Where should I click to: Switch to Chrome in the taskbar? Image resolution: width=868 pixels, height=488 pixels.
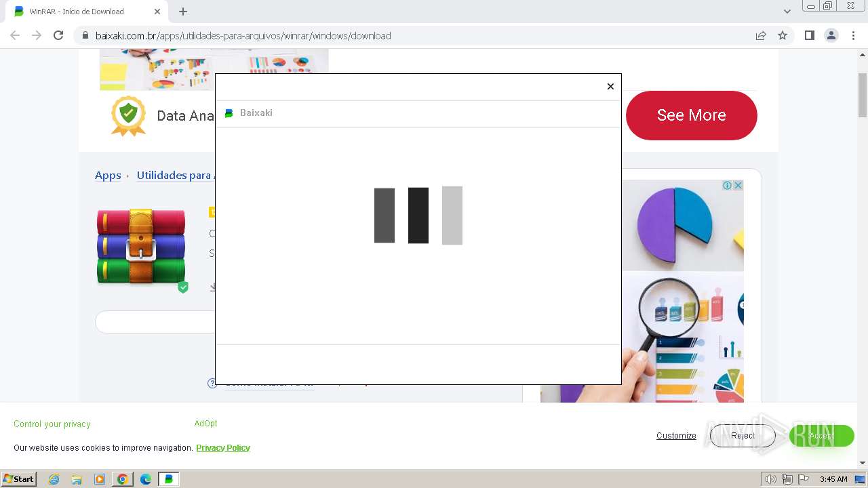point(123,479)
